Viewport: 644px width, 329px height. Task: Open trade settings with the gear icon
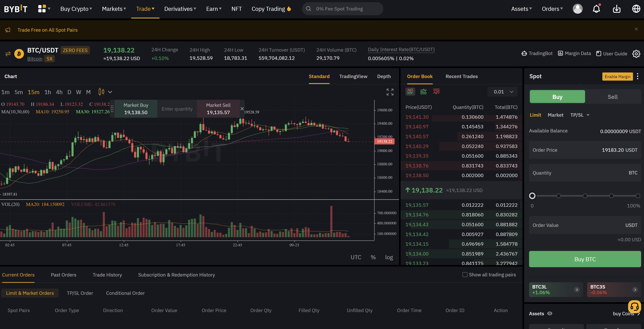click(637, 54)
